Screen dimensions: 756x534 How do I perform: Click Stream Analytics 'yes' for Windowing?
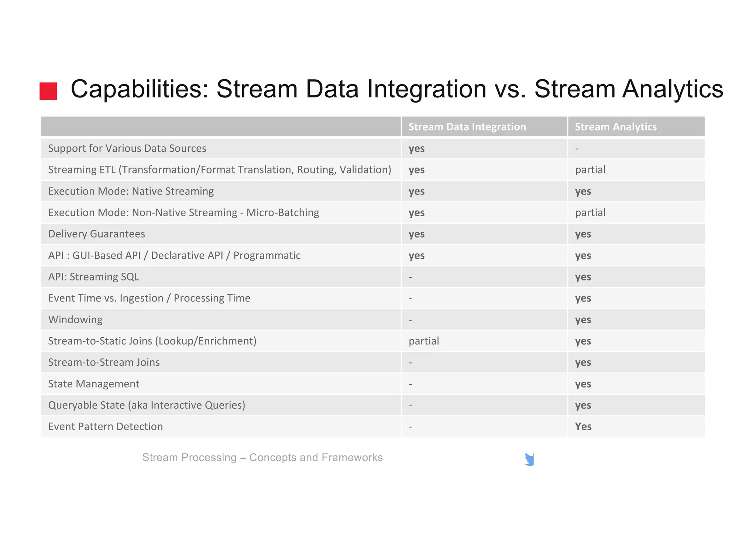click(x=583, y=320)
